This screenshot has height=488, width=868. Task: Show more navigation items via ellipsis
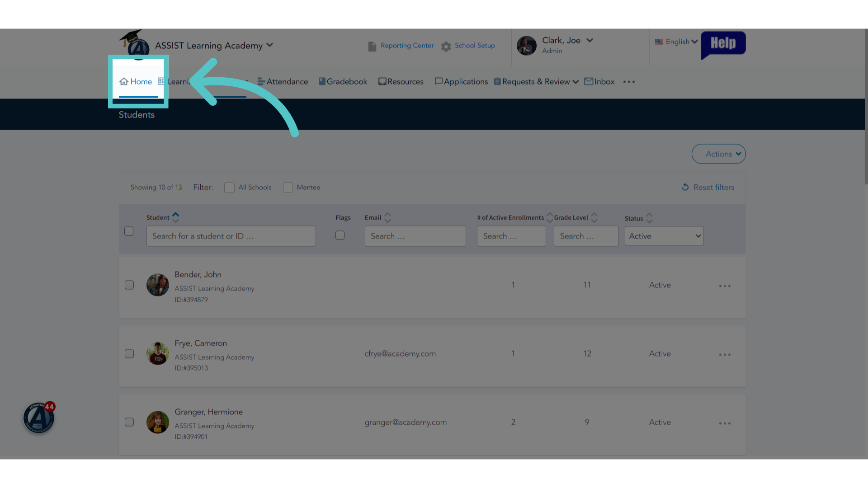(629, 82)
